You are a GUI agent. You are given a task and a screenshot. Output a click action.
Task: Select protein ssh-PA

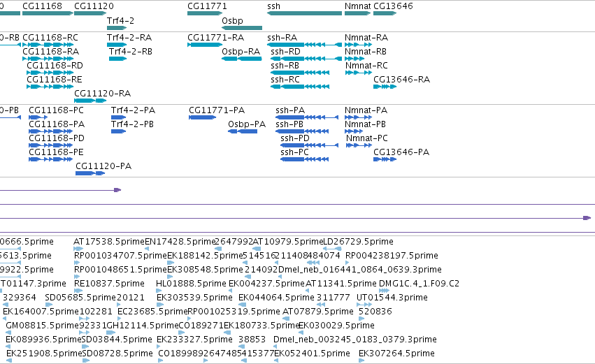coord(290,110)
